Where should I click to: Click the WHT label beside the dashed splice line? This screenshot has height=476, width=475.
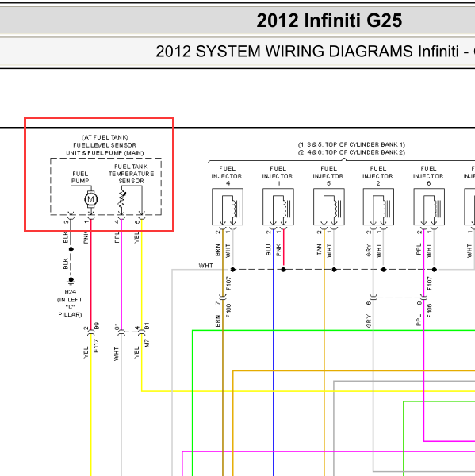[205, 266]
